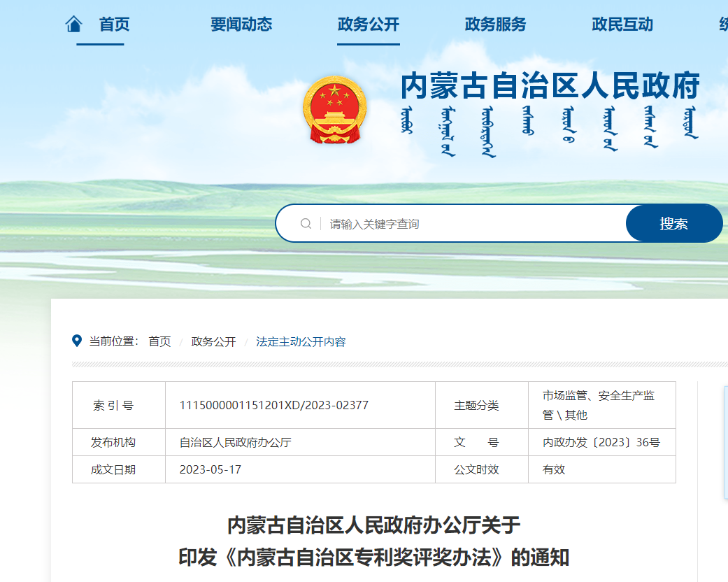This screenshot has height=582, width=728.
Task: Click the national emblem logo
Action: [x=335, y=110]
